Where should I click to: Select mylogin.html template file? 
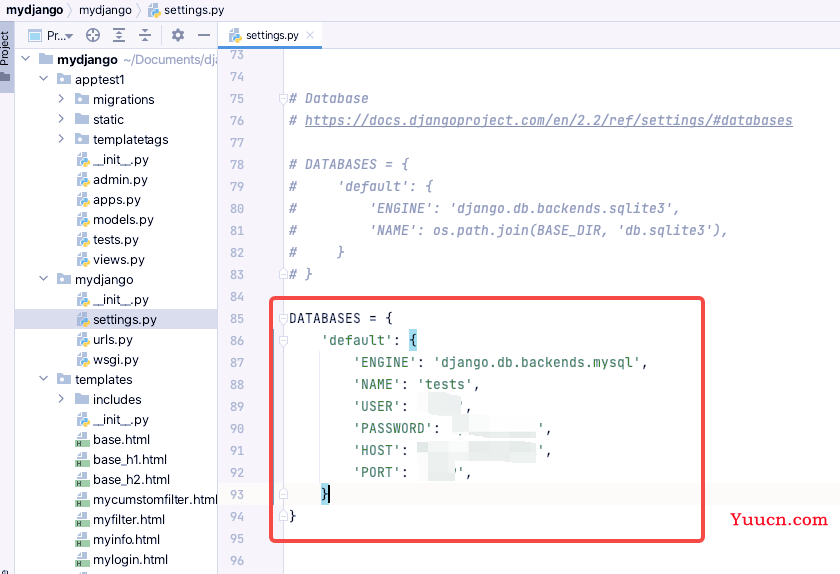(x=122, y=560)
